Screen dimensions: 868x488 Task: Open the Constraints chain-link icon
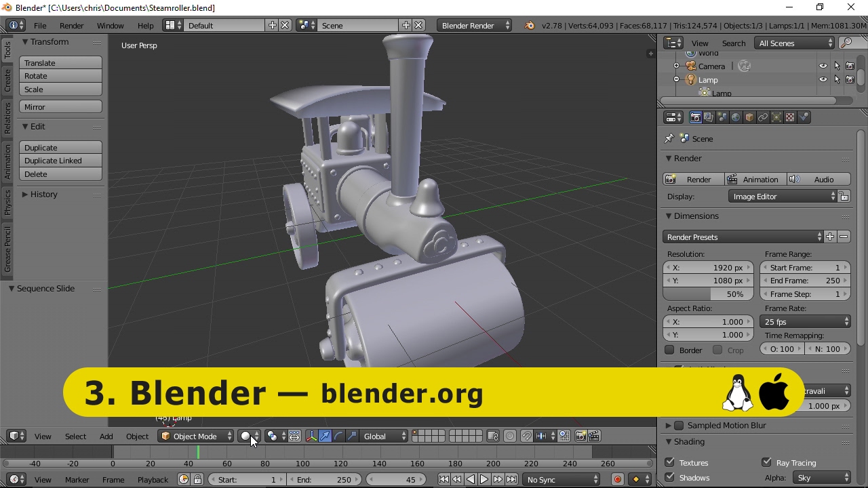click(763, 117)
